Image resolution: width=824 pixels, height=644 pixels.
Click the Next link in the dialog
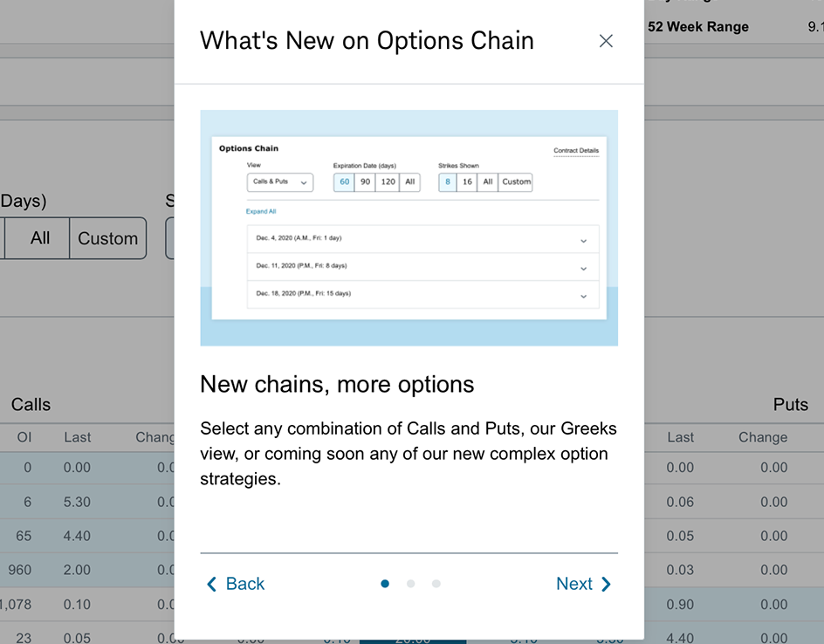pyautogui.click(x=573, y=584)
